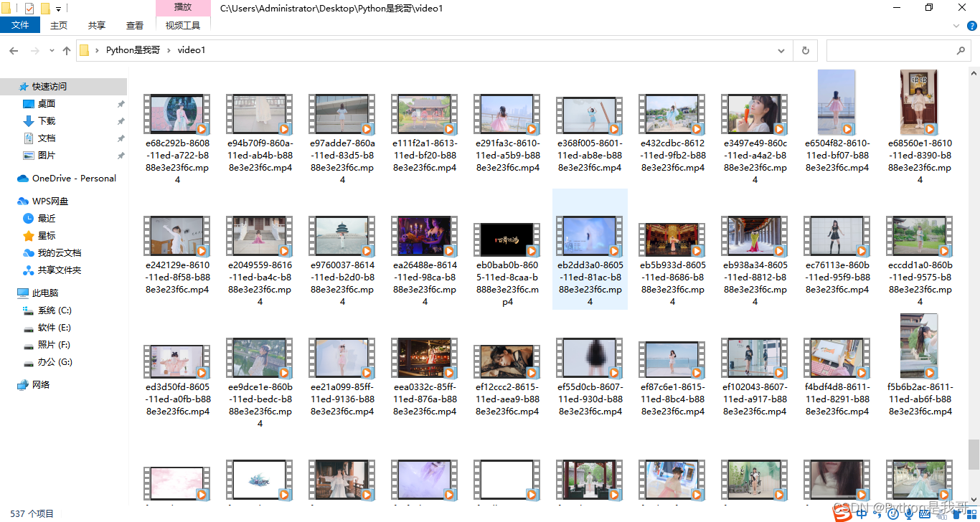Click file name ec76113e-860b
This screenshot has width=980, height=522.
[x=837, y=277]
